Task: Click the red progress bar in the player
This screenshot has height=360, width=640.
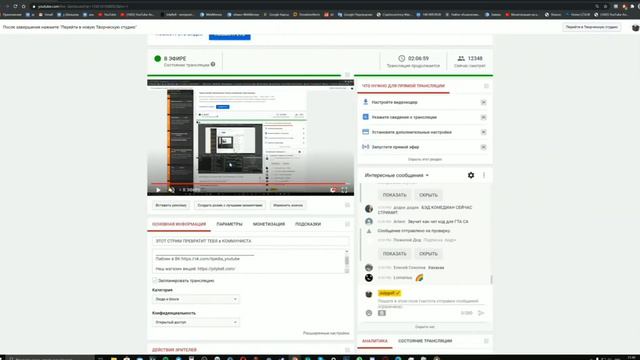Action: pyautogui.click(x=251, y=184)
